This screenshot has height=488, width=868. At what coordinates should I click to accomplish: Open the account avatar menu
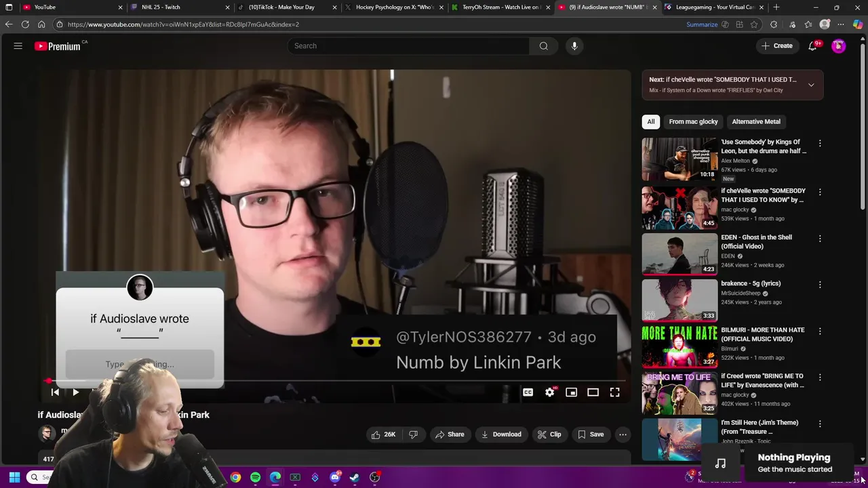[839, 46]
